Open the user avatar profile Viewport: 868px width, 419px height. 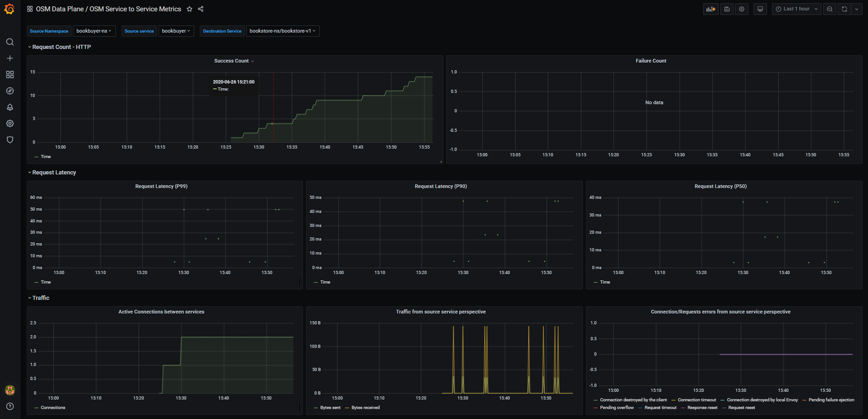(x=10, y=390)
